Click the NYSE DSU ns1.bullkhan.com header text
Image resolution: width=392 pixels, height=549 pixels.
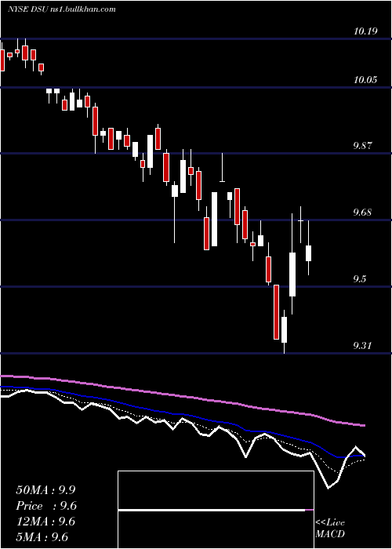point(62,9)
